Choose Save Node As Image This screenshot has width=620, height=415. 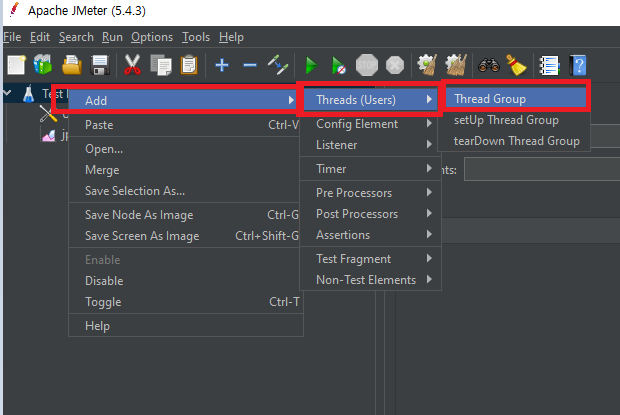184,215
